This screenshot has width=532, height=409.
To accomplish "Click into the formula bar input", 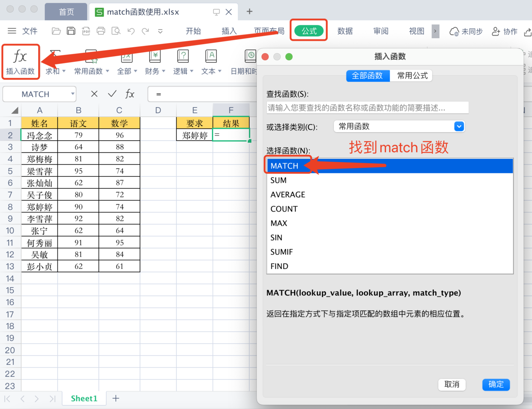I will click(202, 94).
